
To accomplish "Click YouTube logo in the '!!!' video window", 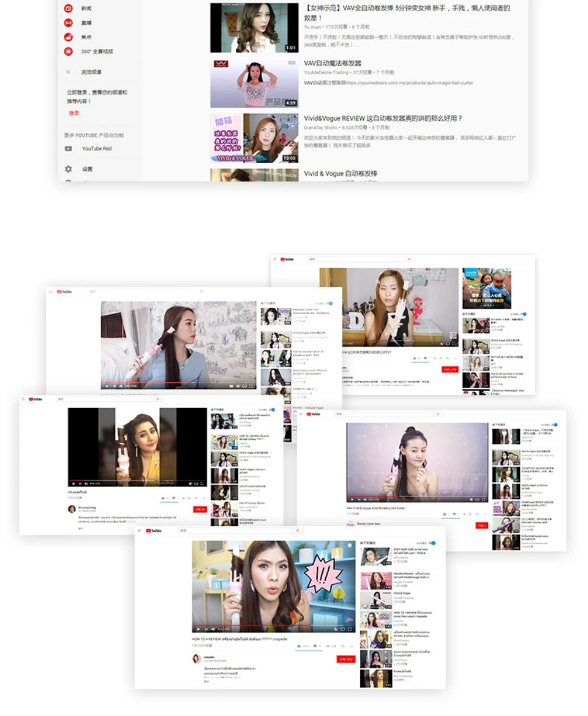I will (x=153, y=530).
